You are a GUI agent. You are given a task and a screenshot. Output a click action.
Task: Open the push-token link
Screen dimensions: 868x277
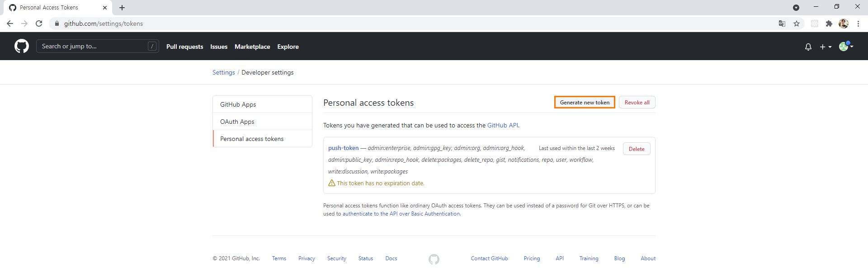[x=343, y=148]
